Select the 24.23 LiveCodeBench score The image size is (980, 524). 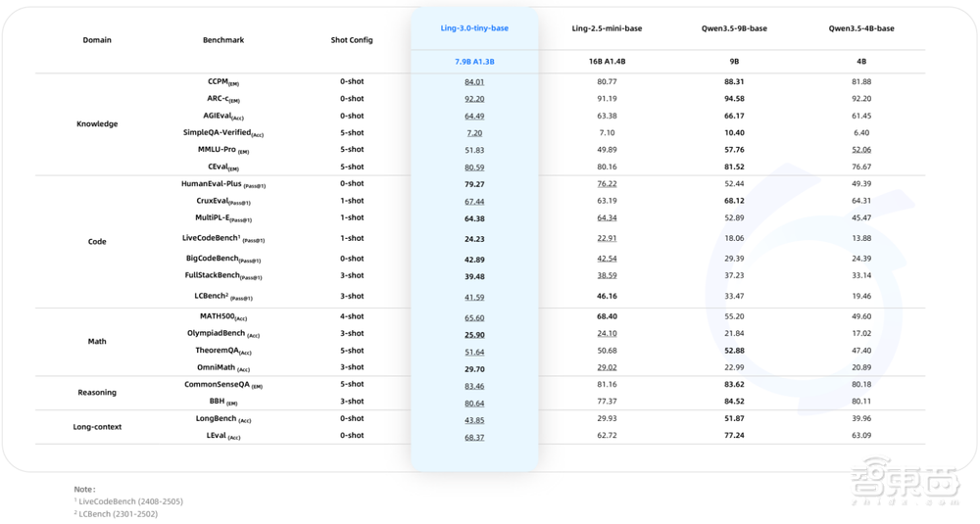tap(474, 239)
